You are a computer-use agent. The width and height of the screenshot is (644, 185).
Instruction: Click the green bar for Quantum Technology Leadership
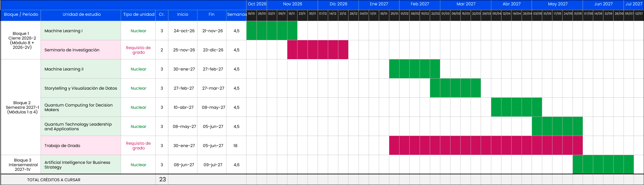point(557,126)
